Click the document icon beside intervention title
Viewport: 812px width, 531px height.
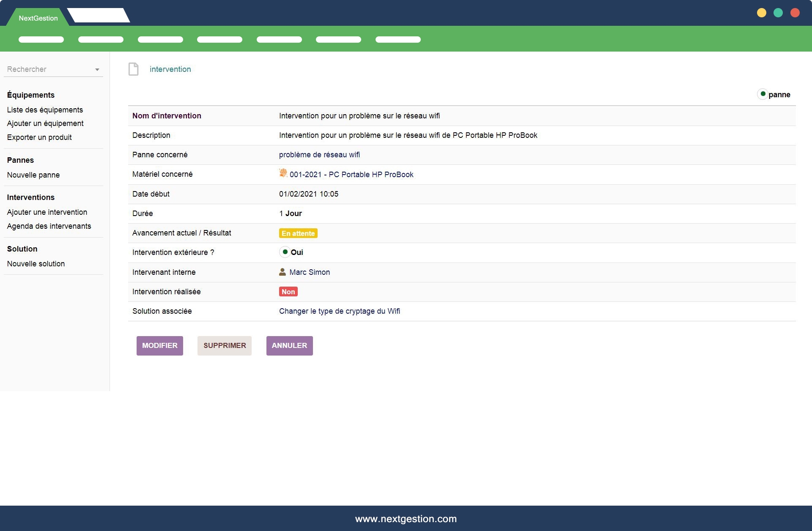coord(134,69)
